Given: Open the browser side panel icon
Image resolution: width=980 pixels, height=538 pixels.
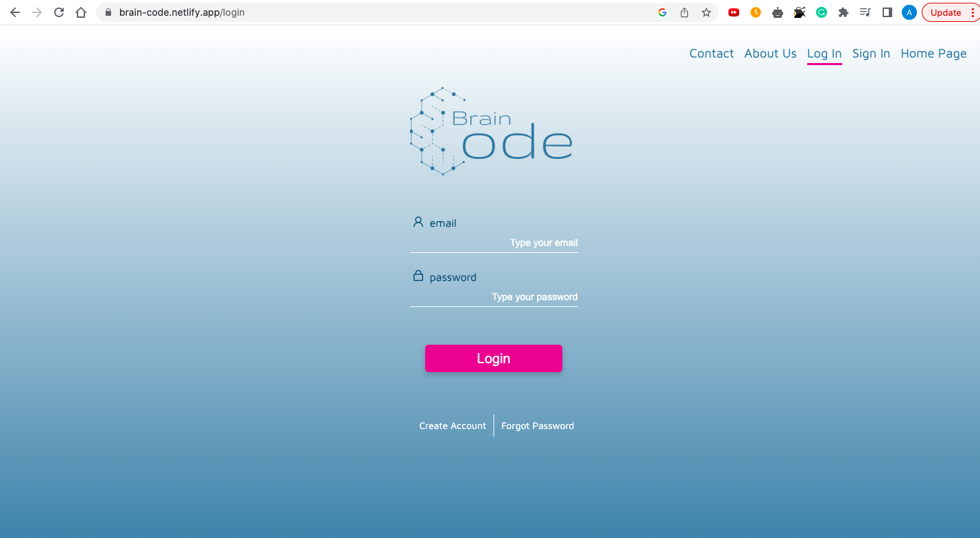Looking at the screenshot, I should [887, 12].
